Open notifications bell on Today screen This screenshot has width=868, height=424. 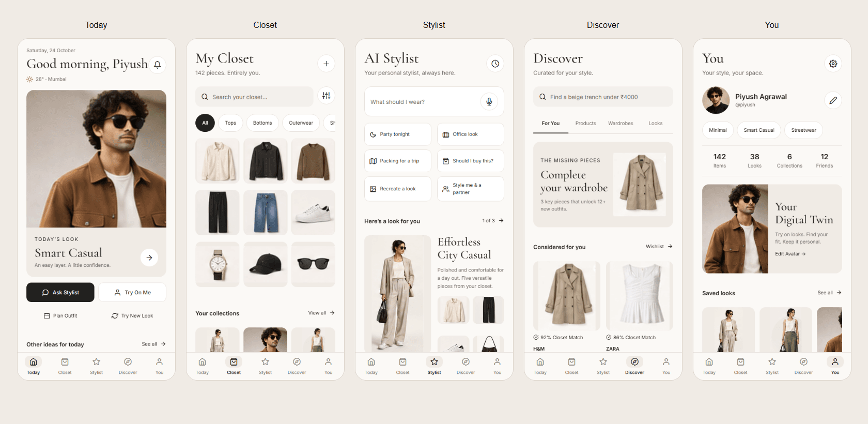(x=158, y=65)
